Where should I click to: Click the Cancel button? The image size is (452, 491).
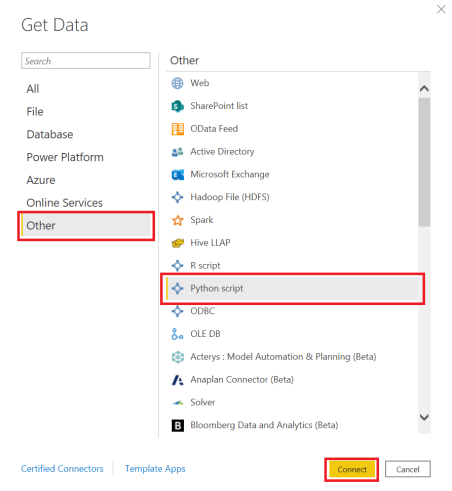click(408, 469)
